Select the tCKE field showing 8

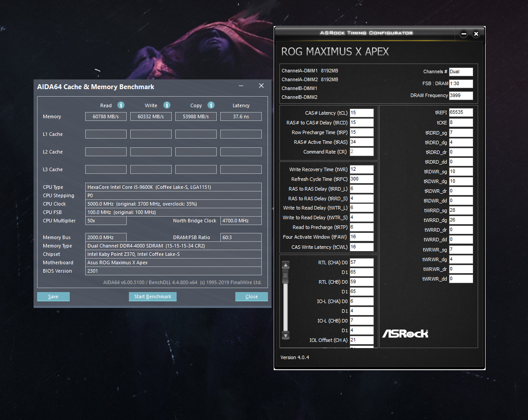[x=461, y=123]
